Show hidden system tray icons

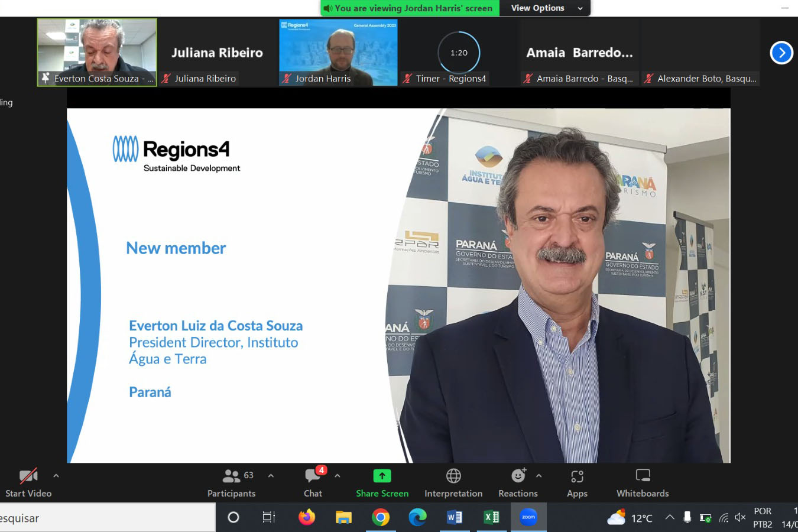point(670,517)
